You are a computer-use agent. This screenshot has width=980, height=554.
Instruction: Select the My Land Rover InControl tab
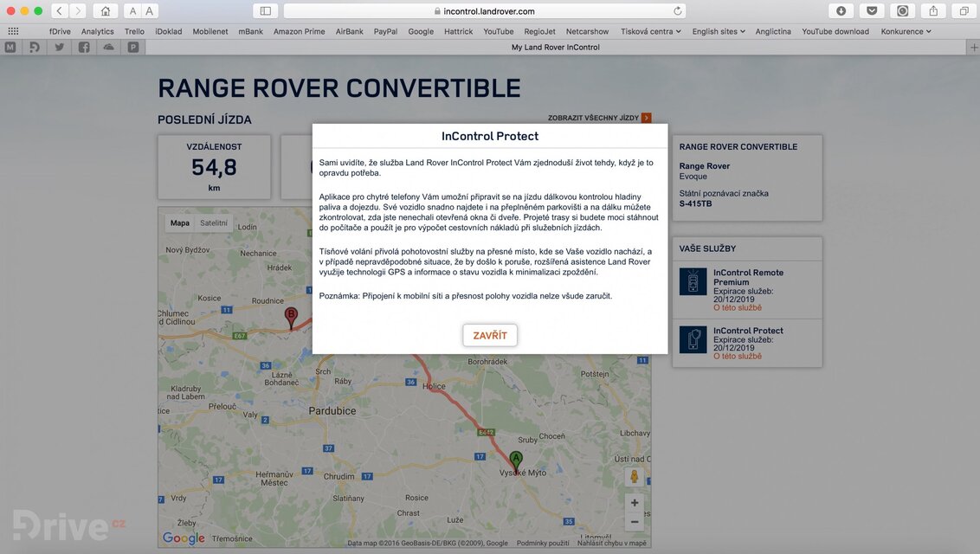pos(555,48)
